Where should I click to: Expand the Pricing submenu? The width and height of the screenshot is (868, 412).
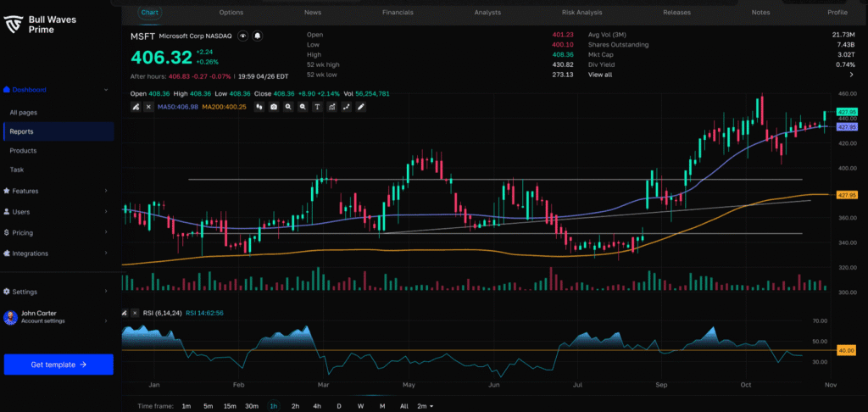[x=106, y=232]
